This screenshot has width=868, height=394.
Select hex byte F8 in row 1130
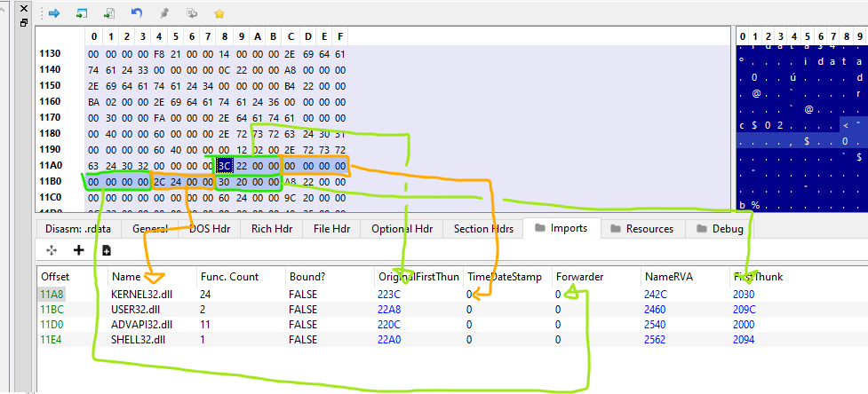(159, 53)
